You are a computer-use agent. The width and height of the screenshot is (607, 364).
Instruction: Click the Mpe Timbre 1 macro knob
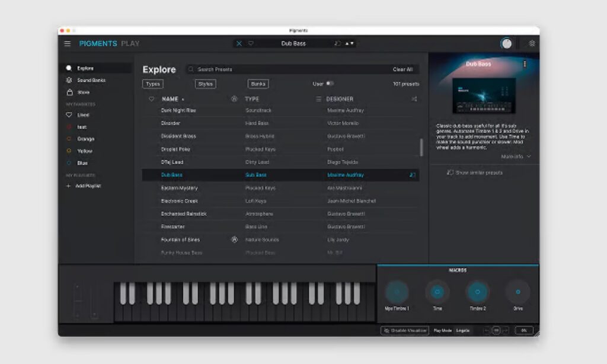[x=397, y=292]
